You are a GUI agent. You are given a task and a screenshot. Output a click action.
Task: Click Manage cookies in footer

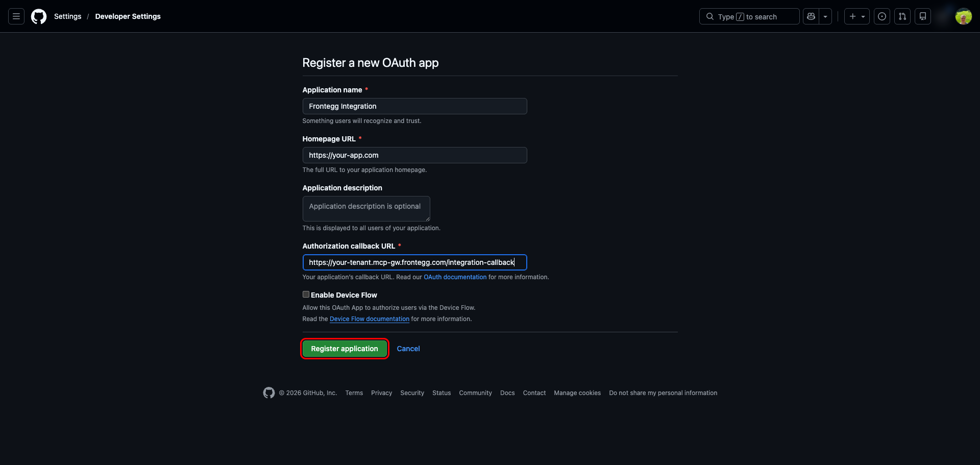pyautogui.click(x=577, y=393)
